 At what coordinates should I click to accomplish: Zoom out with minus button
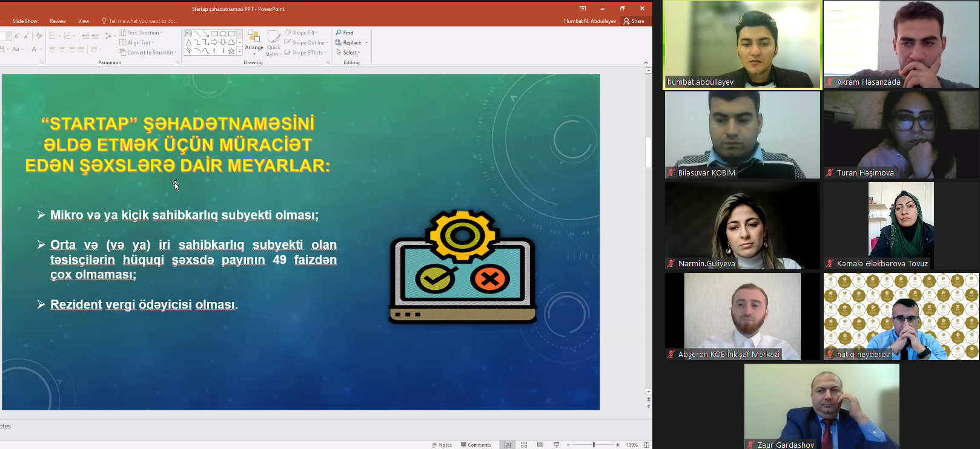click(568, 445)
